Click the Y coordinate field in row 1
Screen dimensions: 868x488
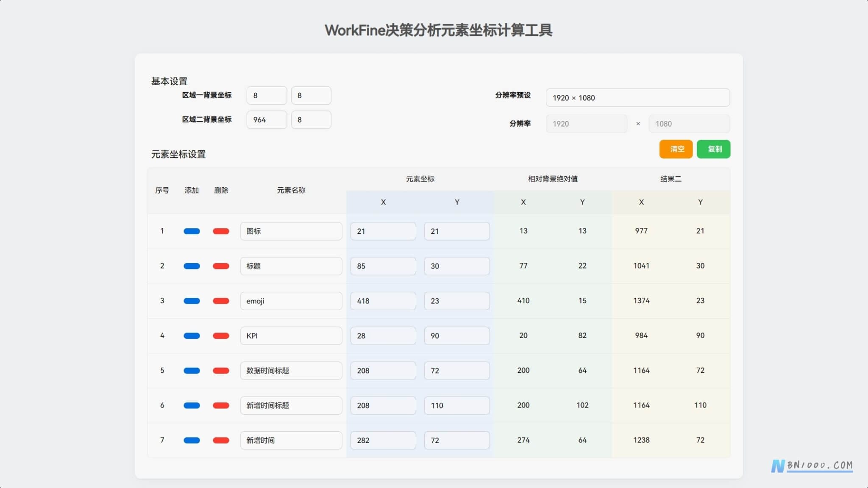(457, 231)
